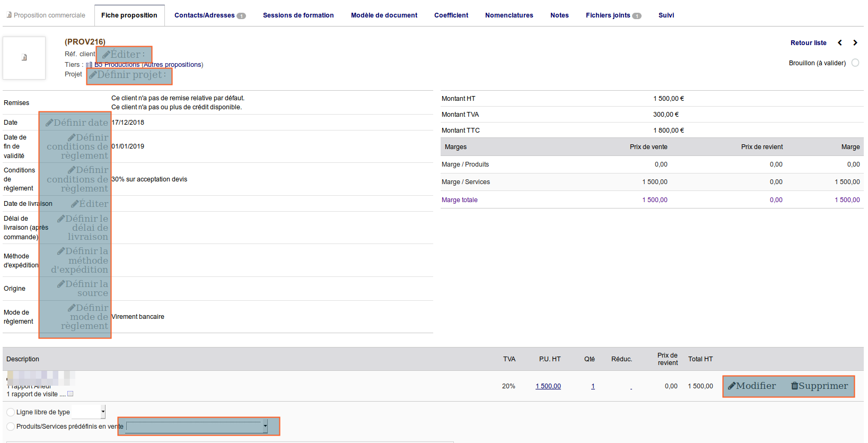Open the Fichiers joints tab

pos(613,15)
